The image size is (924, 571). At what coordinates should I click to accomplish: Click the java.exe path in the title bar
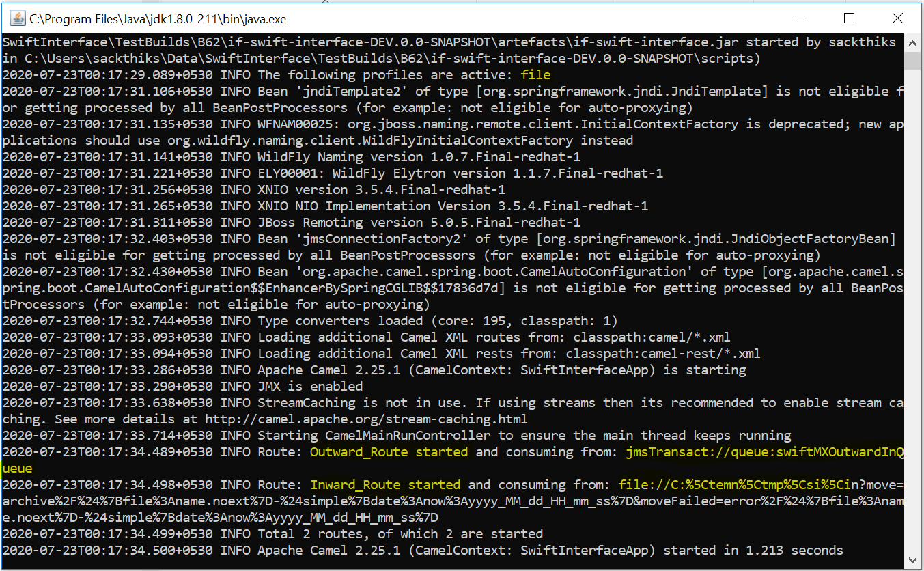pyautogui.click(x=137, y=18)
